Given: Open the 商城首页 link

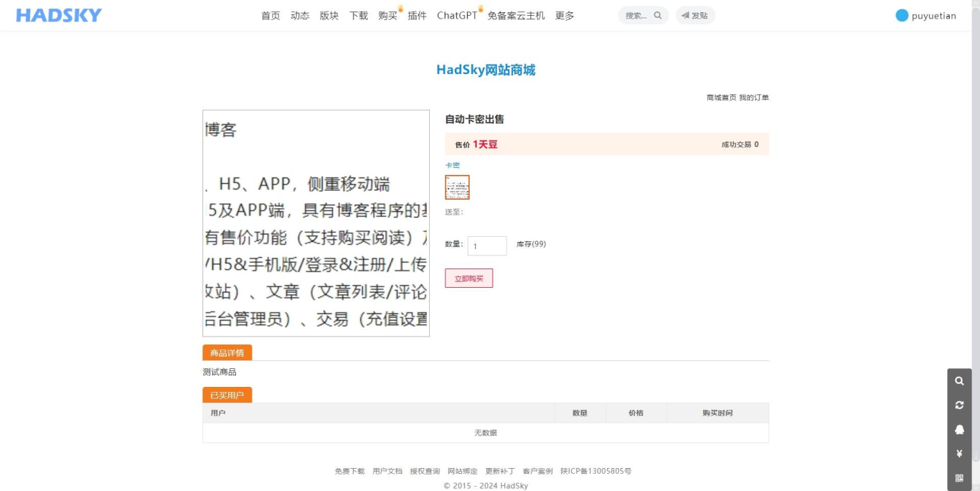Looking at the screenshot, I should 722,98.
